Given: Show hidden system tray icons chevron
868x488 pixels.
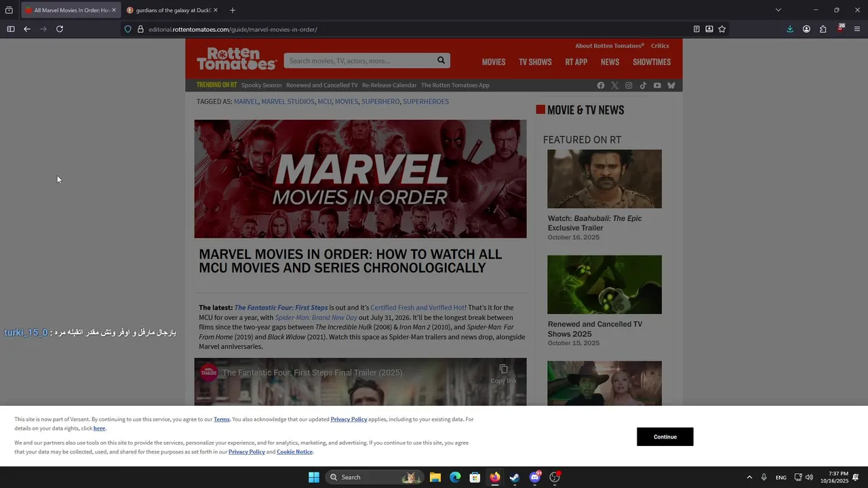Looking at the screenshot, I should click(x=749, y=477).
